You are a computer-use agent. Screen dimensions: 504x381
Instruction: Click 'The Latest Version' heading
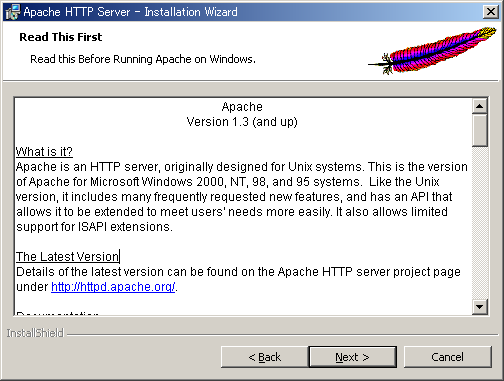pyautogui.click(x=67, y=257)
